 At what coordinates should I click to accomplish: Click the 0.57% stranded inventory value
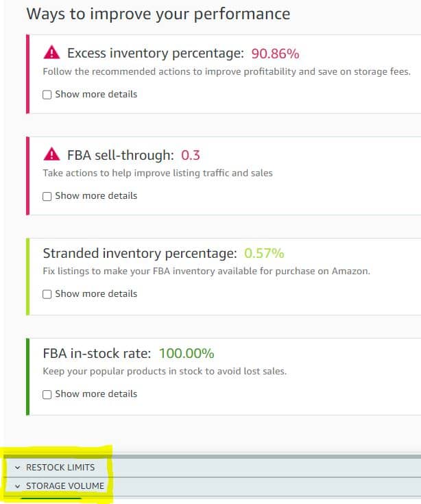(x=264, y=253)
